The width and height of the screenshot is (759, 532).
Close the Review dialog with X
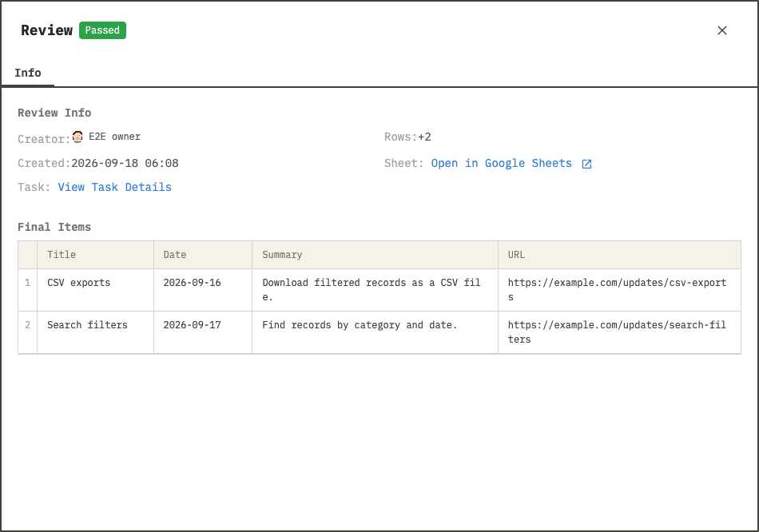(721, 30)
